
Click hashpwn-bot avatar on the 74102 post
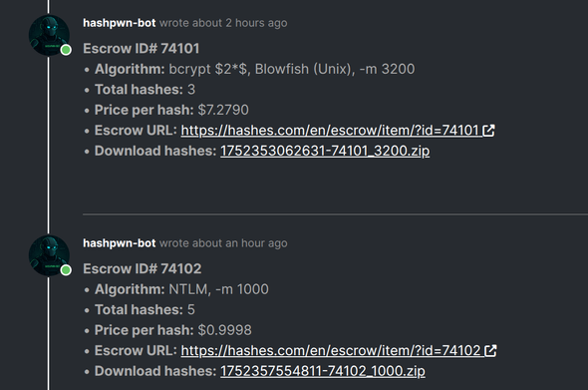[x=49, y=255]
